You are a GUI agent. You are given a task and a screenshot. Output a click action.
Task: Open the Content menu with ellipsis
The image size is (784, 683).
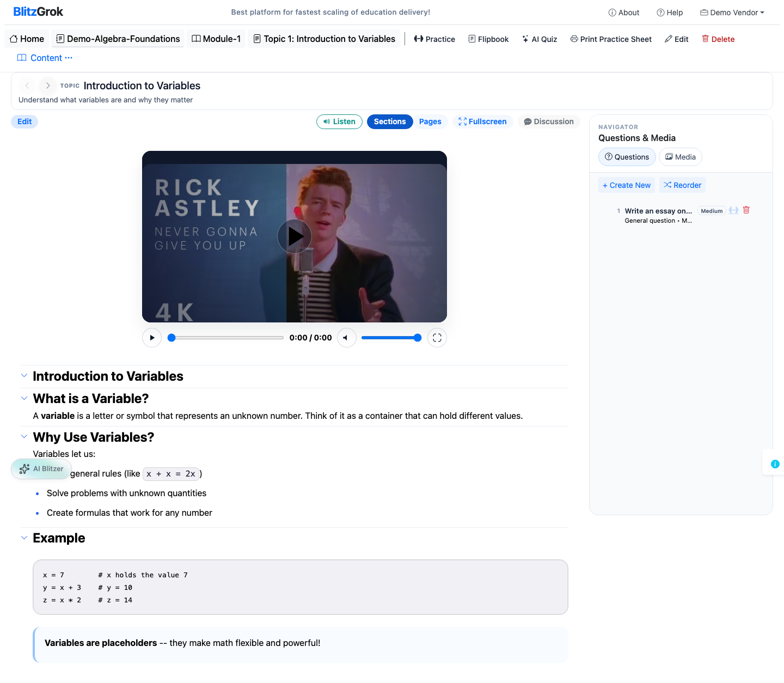[45, 58]
